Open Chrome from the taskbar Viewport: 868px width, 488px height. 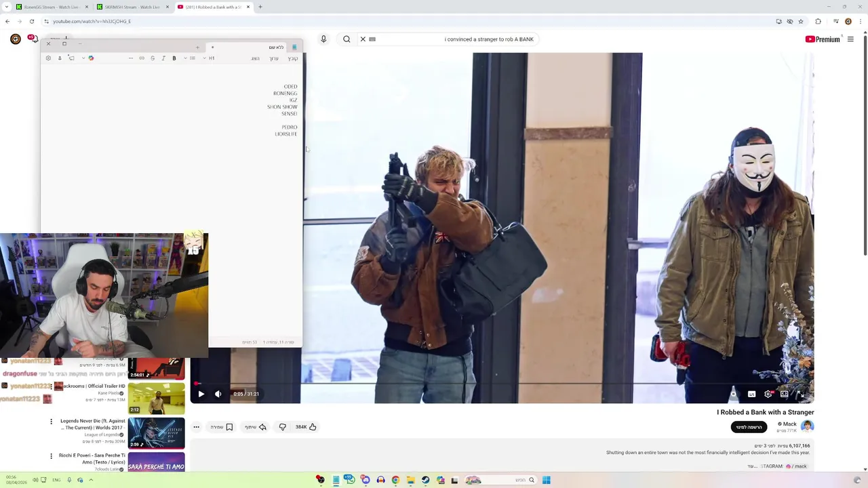pyautogui.click(x=395, y=480)
